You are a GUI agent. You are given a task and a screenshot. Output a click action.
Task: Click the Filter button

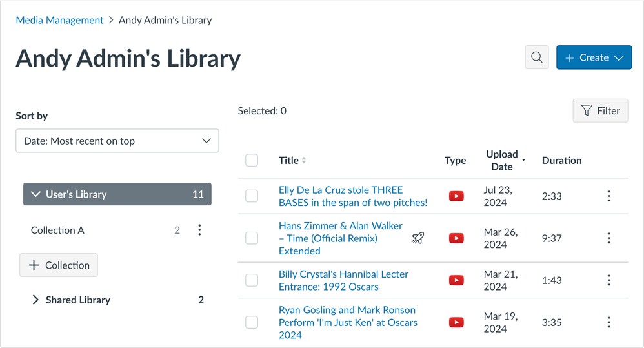pos(600,110)
